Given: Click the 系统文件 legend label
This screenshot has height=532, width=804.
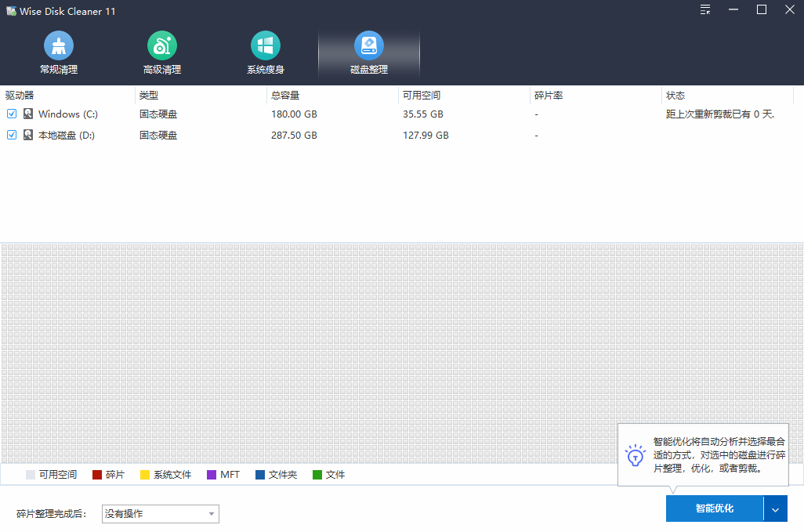Looking at the screenshot, I should pos(172,475).
